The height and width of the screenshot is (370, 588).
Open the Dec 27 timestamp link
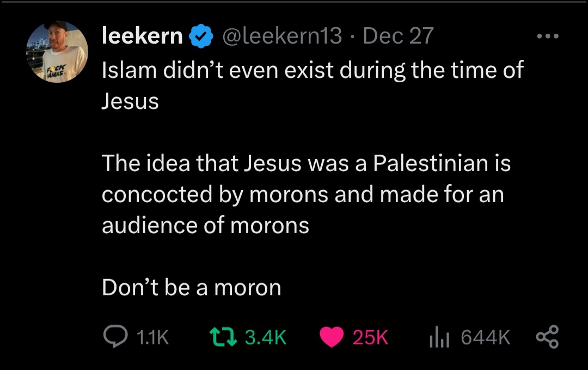398,36
